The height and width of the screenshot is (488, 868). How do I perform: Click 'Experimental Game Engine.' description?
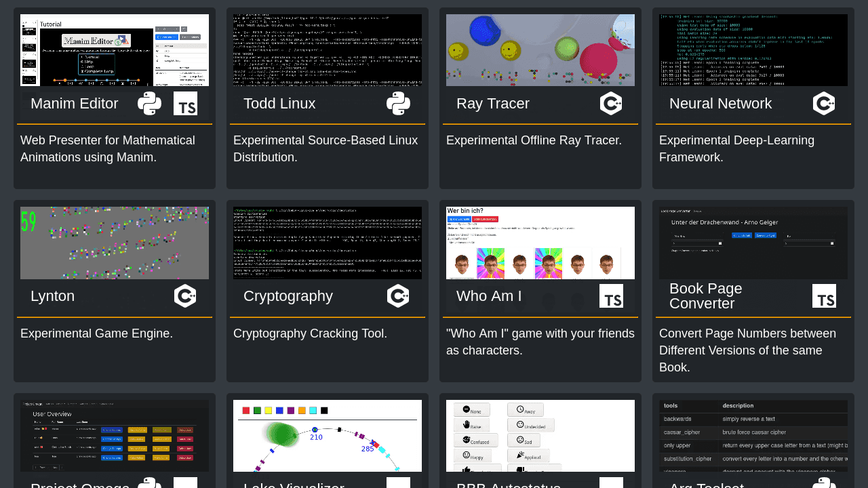click(x=97, y=333)
